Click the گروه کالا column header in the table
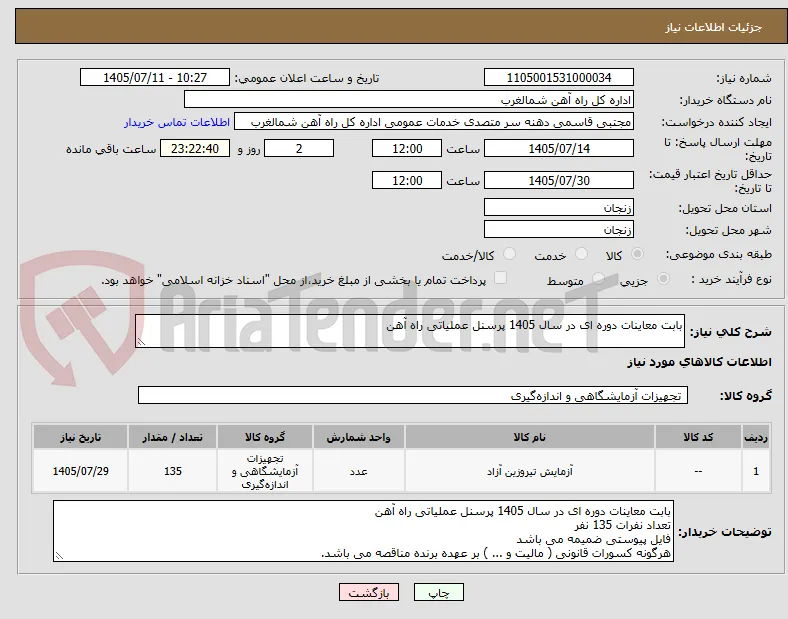788x619 pixels. [265, 437]
